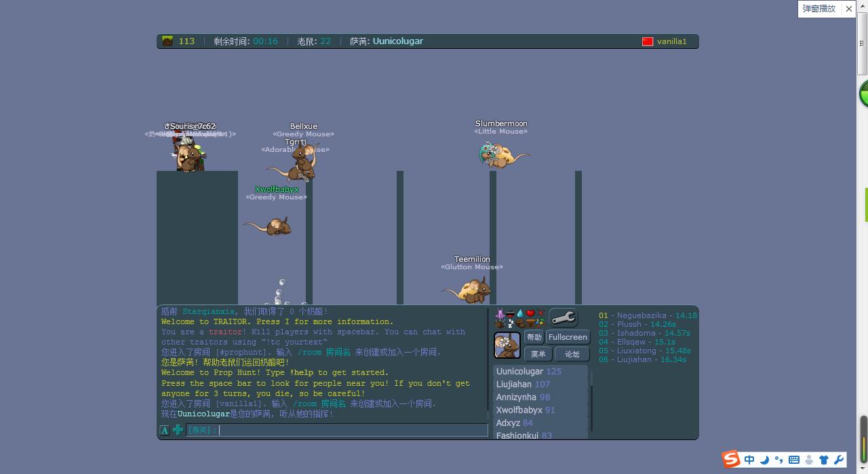Viewport: 868px width, 474px height.
Task: Open the 菜单 menu button
Action: coord(538,354)
